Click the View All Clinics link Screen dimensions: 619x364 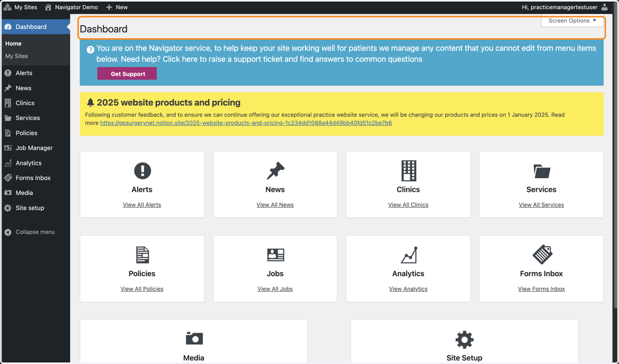(408, 205)
